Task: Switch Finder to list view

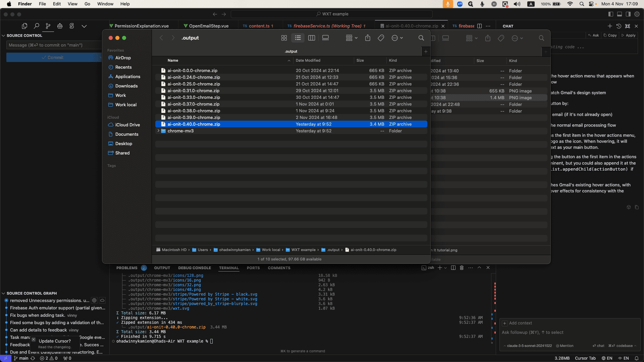Action: click(x=298, y=38)
